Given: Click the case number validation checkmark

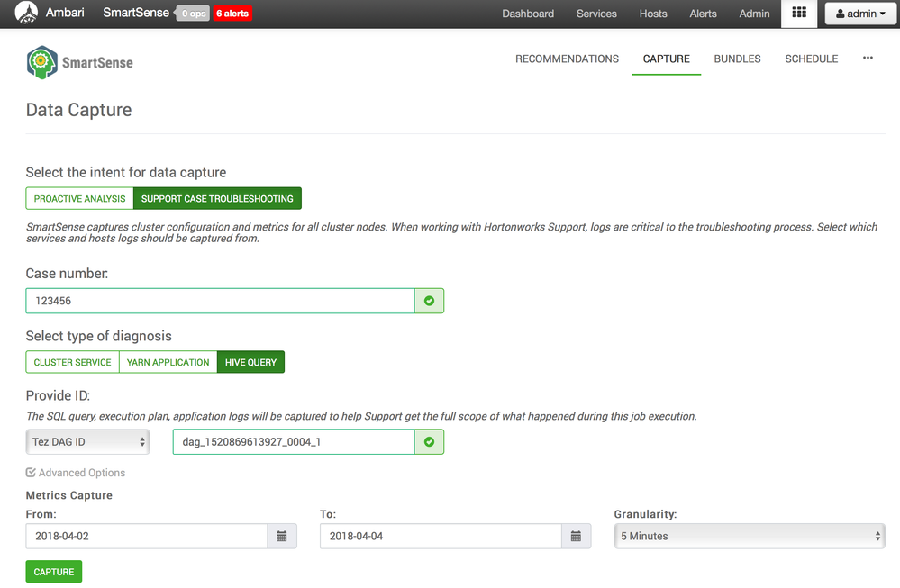Looking at the screenshot, I should 429,301.
